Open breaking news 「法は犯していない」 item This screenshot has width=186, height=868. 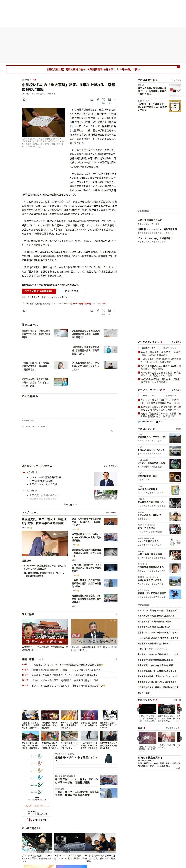(x=66, y=665)
